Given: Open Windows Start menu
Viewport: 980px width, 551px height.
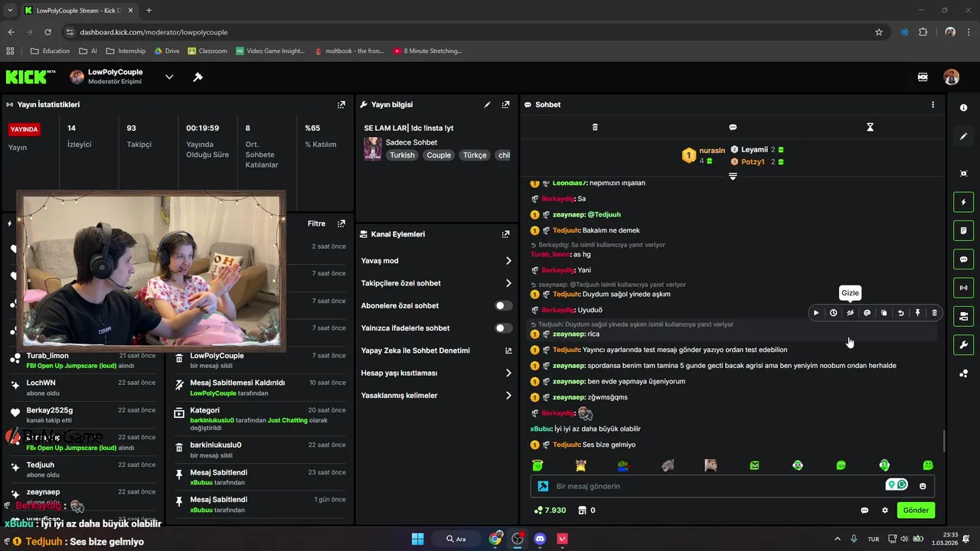Looking at the screenshot, I should [x=418, y=539].
